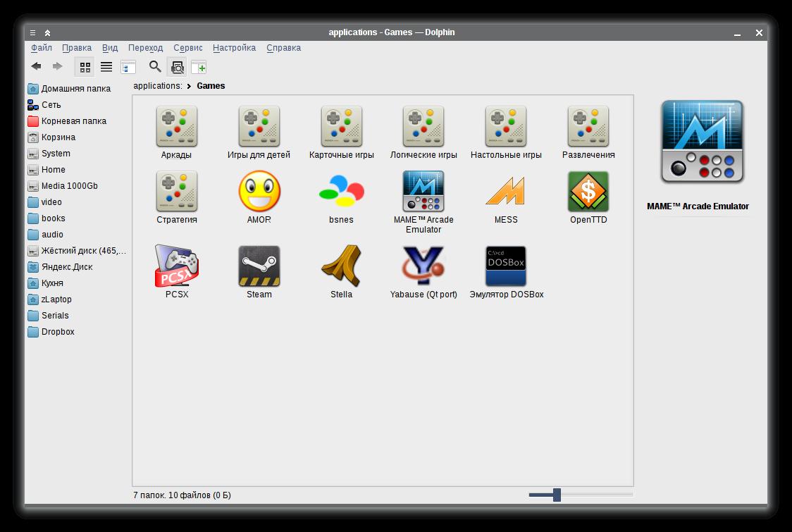Minimize the Dolphin window
Screen dimensions: 792x532
(738, 33)
